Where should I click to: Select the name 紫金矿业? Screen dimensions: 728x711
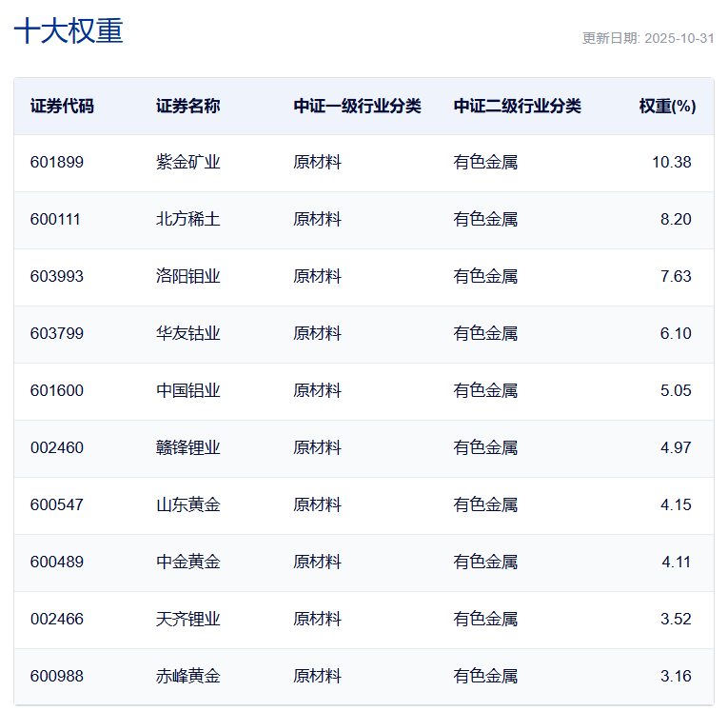point(188,162)
